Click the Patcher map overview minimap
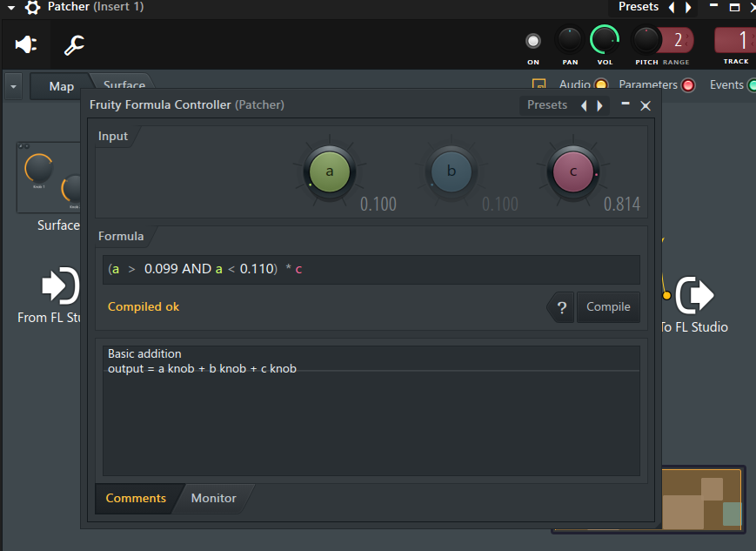The height and width of the screenshot is (551, 756). [x=701, y=500]
